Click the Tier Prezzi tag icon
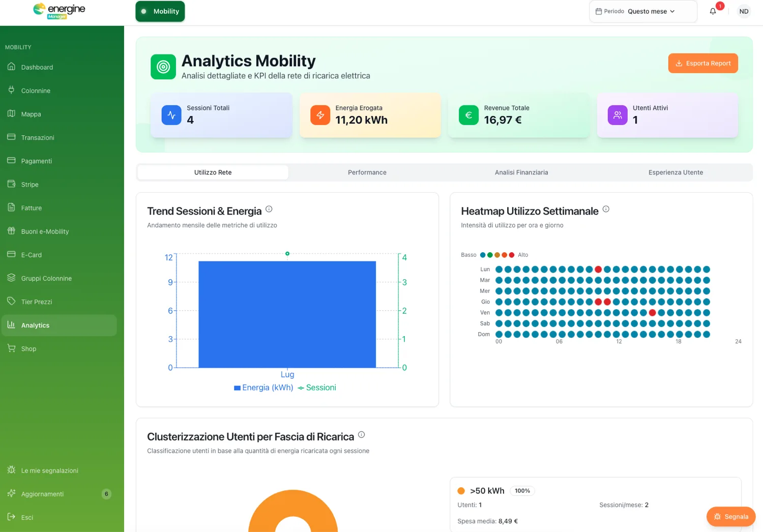The image size is (763, 532). (x=11, y=301)
